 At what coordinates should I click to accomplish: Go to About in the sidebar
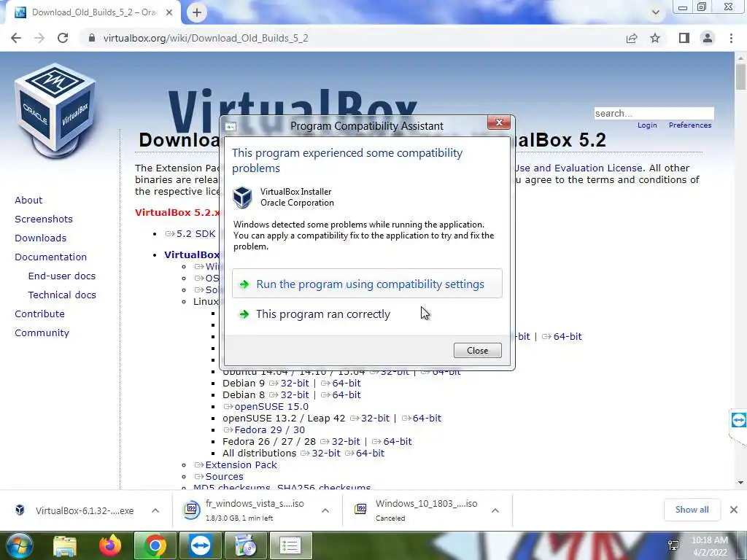pos(28,200)
